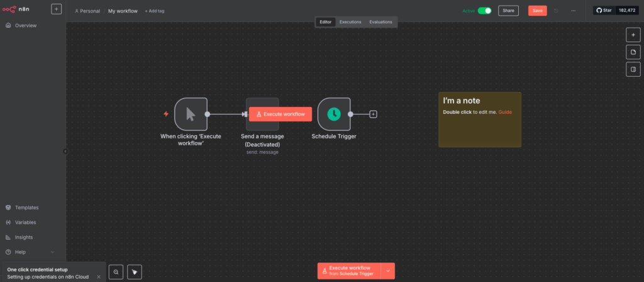Add a sticky note with canvas button
Image resolution: width=644 pixels, height=282 pixels.
click(633, 52)
